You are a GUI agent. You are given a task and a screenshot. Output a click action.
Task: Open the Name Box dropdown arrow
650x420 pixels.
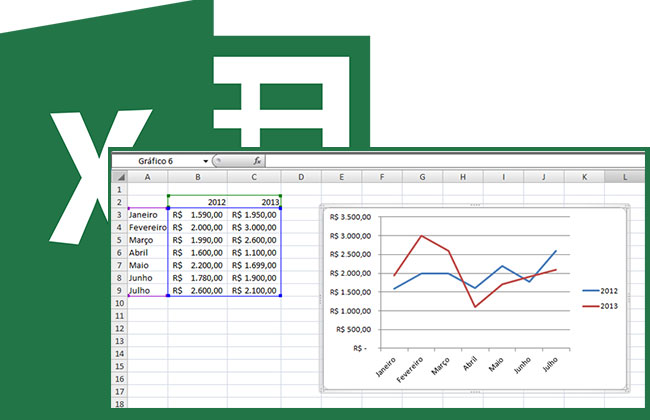(205, 161)
